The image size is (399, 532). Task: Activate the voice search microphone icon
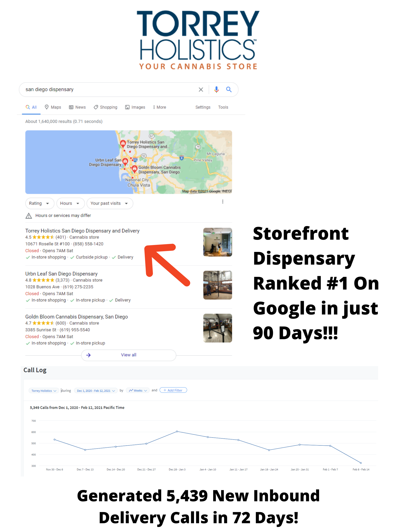216,89
